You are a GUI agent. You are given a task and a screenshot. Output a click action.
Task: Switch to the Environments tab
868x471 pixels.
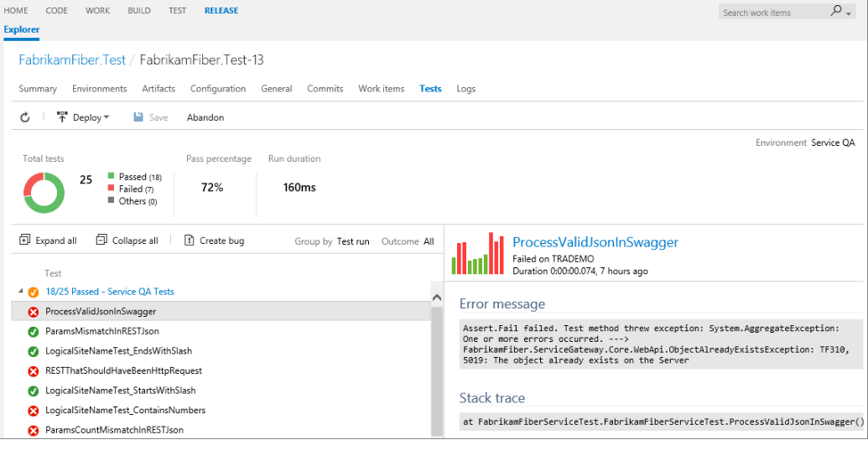tap(99, 89)
